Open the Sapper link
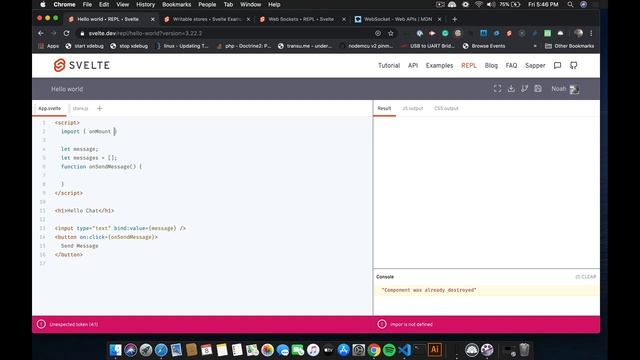Viewport: 640px width, 360px height. point(535,65)
